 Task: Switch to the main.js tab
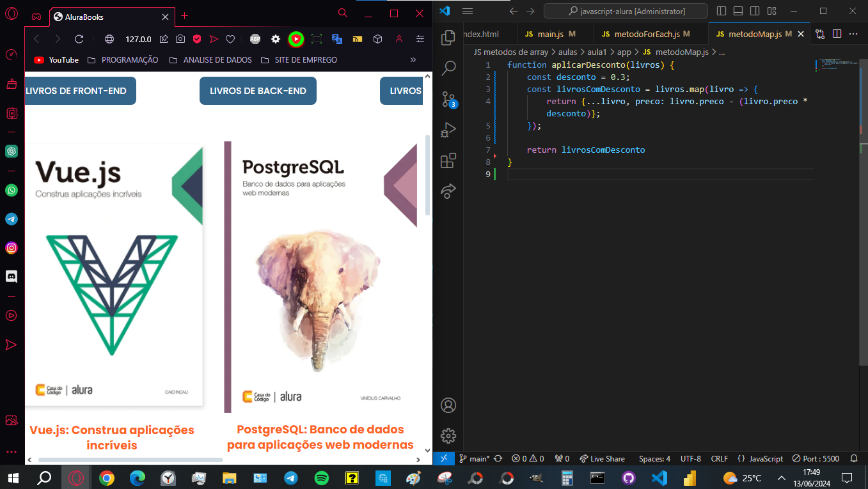tap(549, 34)
